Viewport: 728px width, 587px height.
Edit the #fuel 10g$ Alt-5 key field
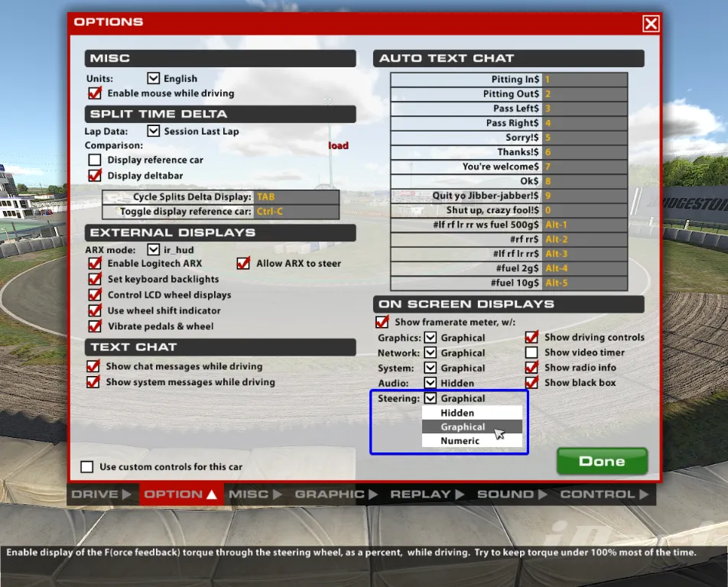pyautogui.click(x=584, y=283)
